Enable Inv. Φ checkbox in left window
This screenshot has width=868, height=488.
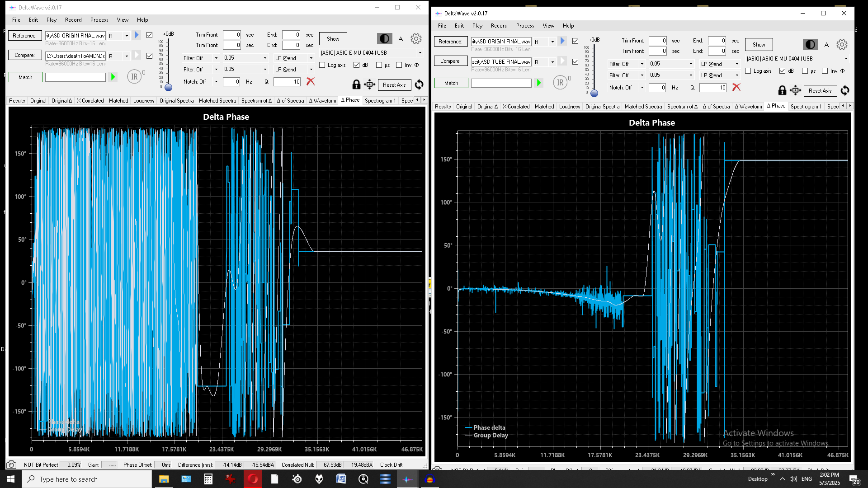coord(399,65)
